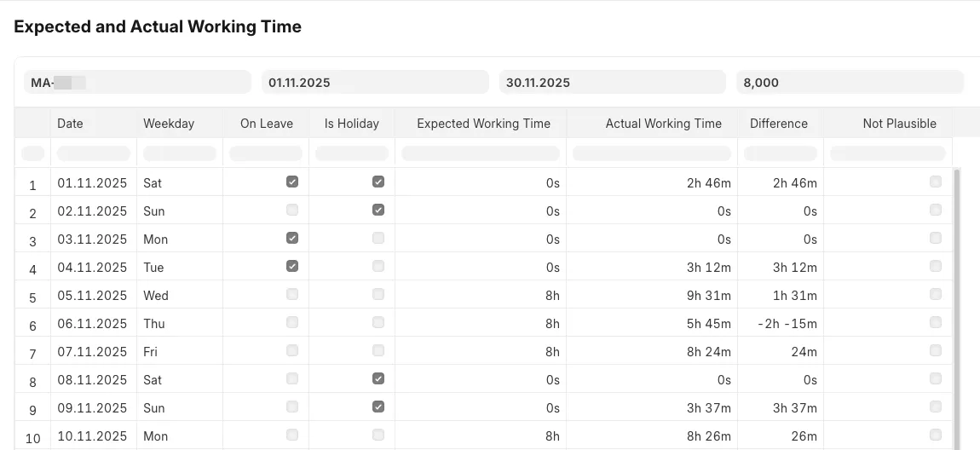Click the filter field showing 8,000
Image resolution: width=980 pixels, height=450 pixels.
pyautogui.click(x=850, y=83)
